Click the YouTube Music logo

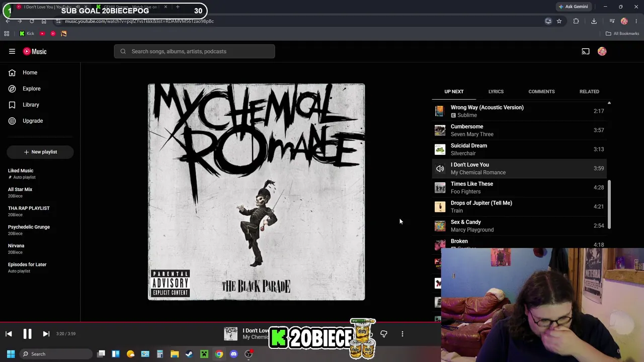[x=35, y=51]
